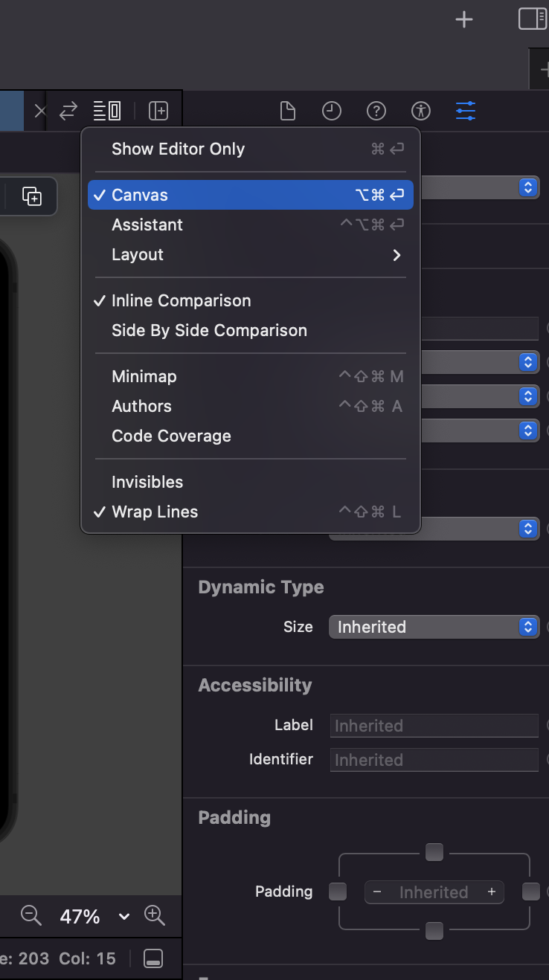
Task: Toggle the inspector sidebar panel icon
Action: (532, 19)
